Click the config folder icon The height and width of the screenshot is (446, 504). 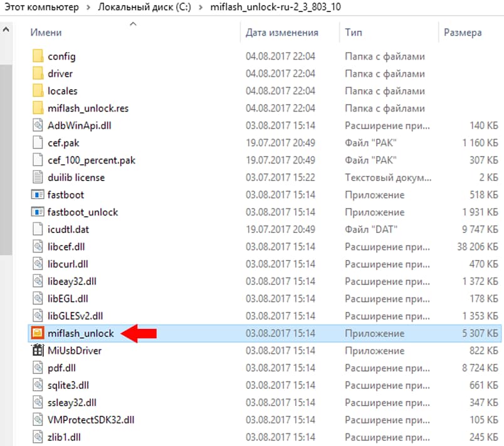[x=38, y=56]
